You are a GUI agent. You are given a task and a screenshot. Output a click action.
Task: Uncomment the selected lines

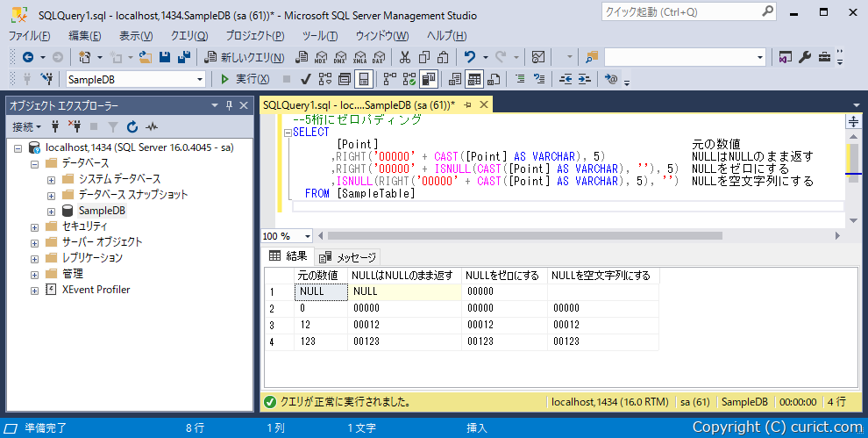pos(539,79)
